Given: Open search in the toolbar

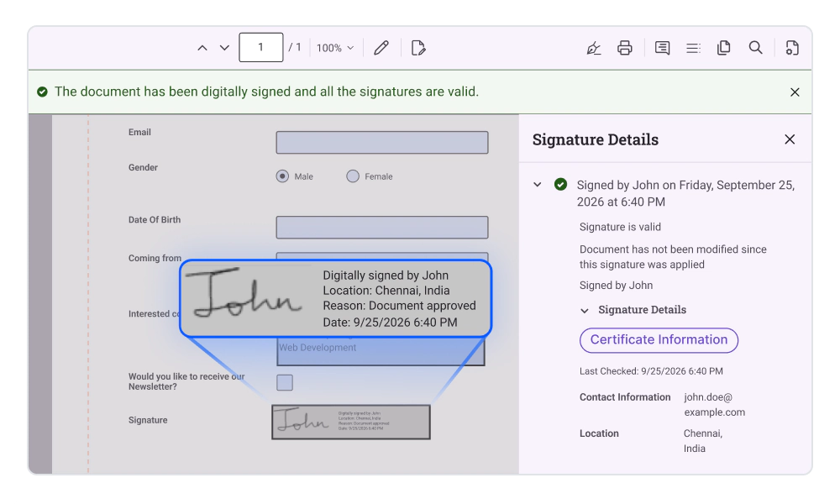Looking at the screenshot, I should (x=755, y=48).
